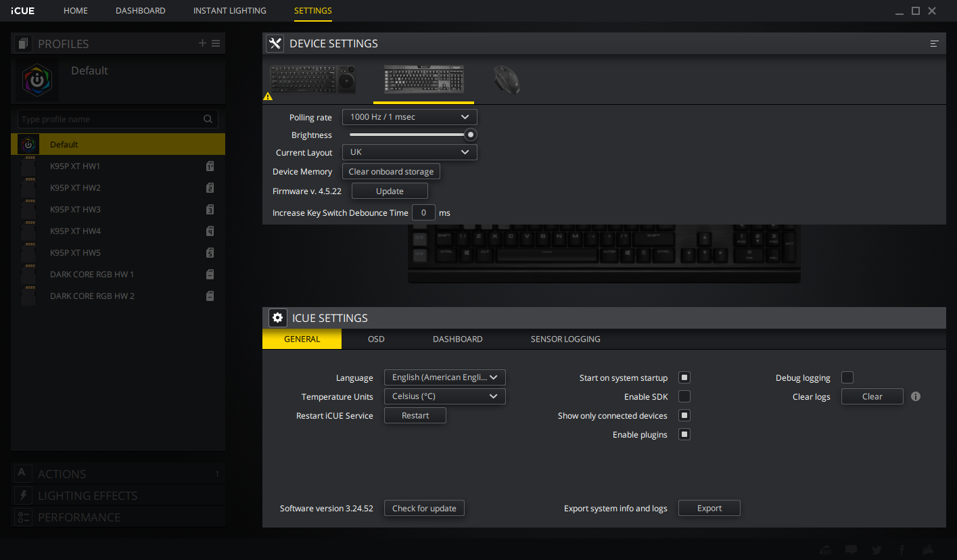
Task: Click the Device Settings wrench icon
Action: (275, 43)
